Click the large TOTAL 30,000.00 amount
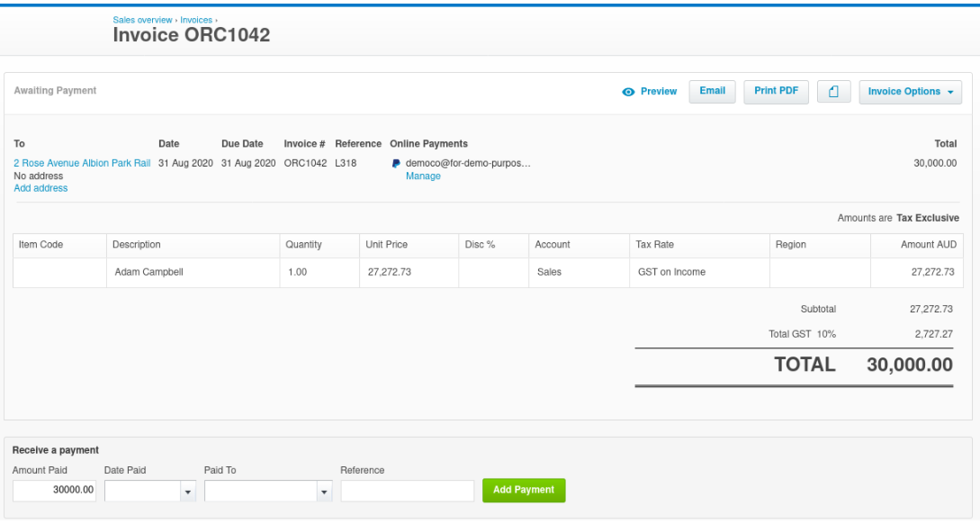The height and width of the screenshot is (524, 980). [910, 366]
